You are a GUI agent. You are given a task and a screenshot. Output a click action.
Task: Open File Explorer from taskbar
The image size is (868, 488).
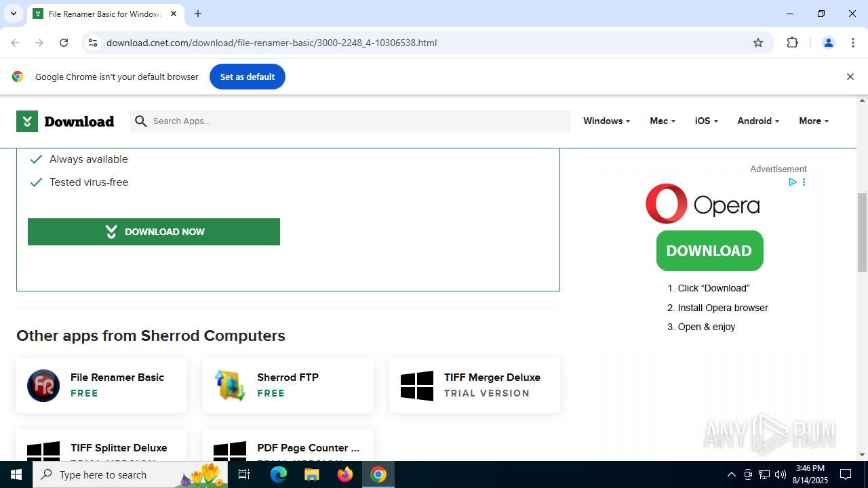[312, 474]
